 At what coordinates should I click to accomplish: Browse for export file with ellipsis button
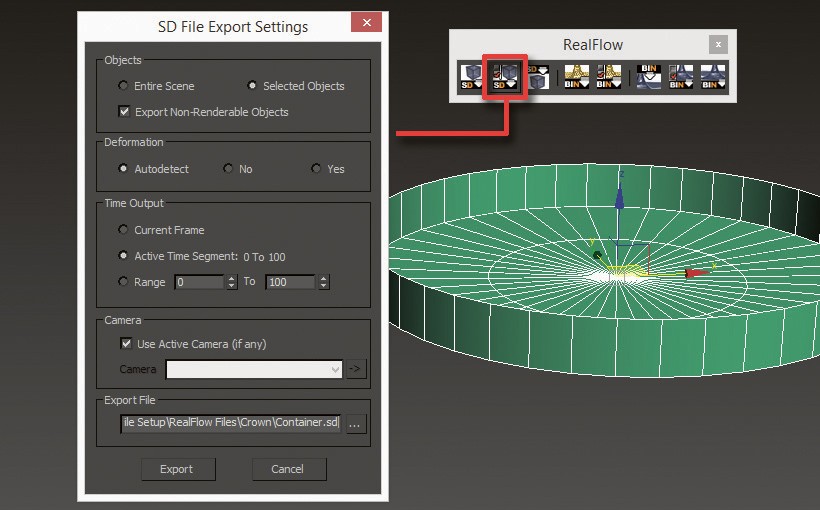point(356,424)
